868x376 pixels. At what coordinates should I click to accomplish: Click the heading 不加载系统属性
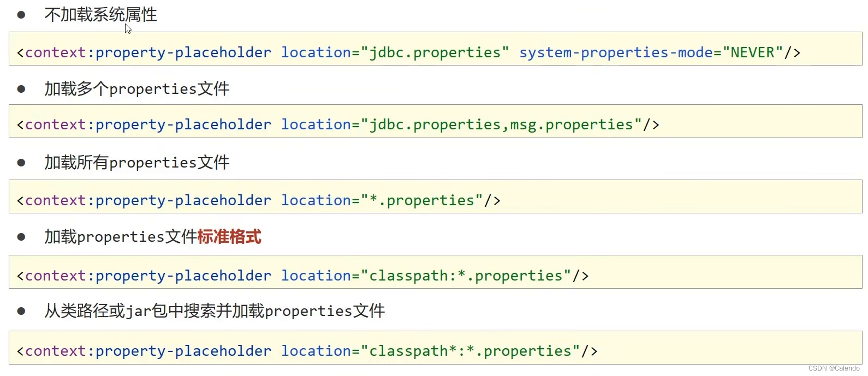(101, 15)
